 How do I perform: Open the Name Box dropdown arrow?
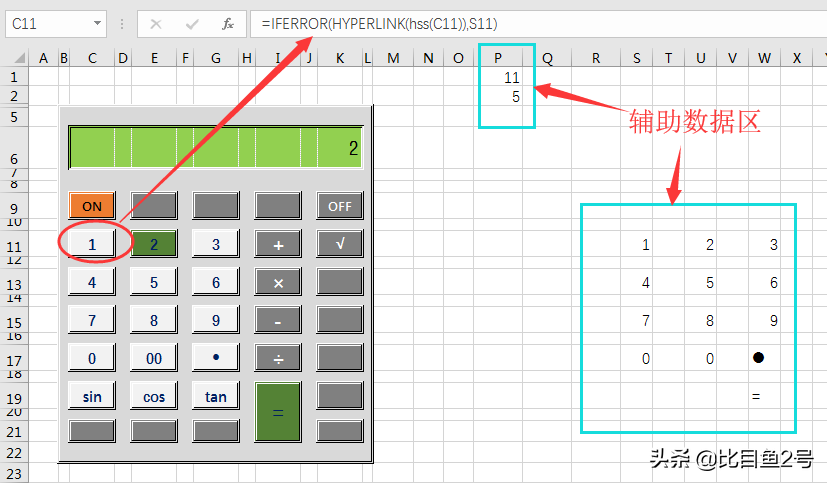click(x=97, y=23)
